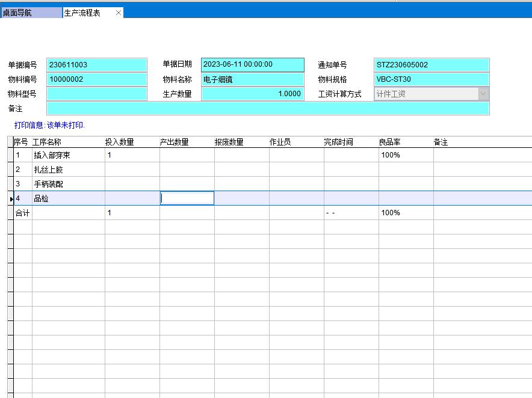The width and height of the screenshot is (532, 398).
Task: Click the active 产出数量 cell for 品检
Action: coord(187,198)
